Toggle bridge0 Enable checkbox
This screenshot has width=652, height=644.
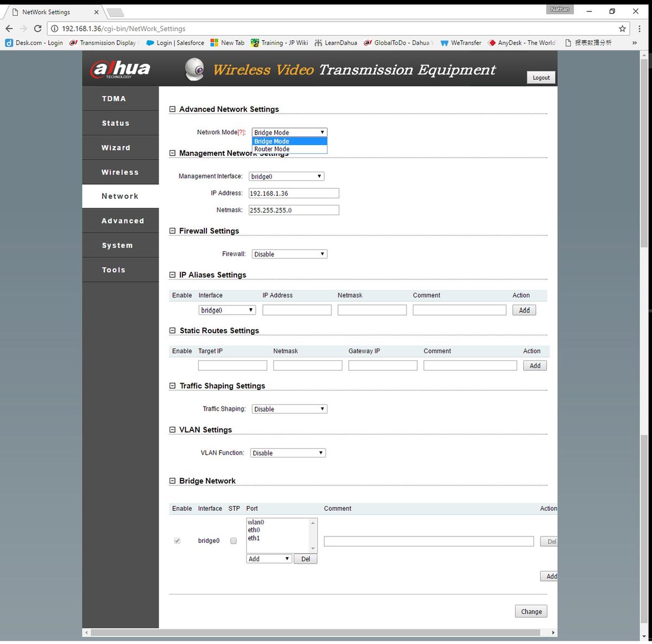point(177,541)
